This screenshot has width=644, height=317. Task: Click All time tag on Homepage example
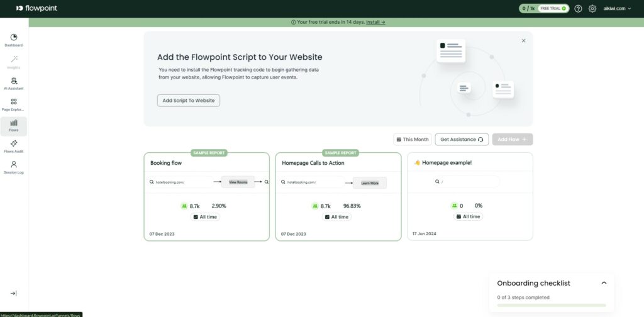pos(468,216)
